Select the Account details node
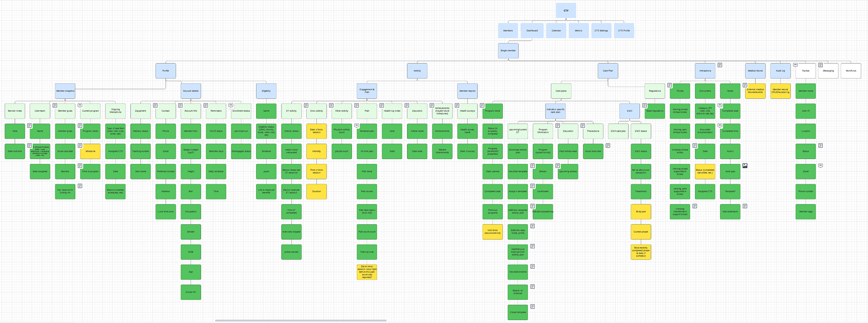868x323 pixels. click(191, 91)
